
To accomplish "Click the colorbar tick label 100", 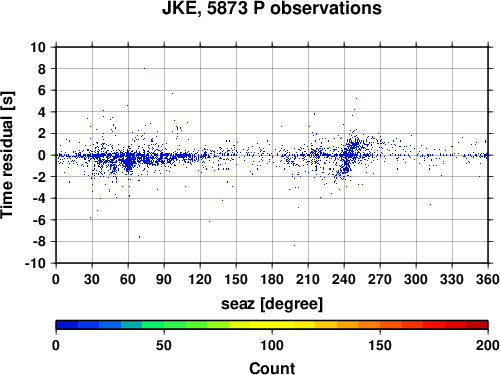I will tap(272, 345).
